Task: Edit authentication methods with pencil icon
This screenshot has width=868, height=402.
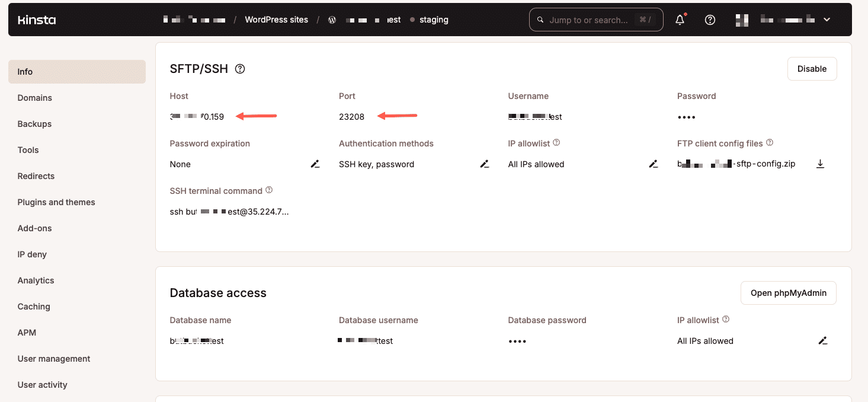Action: [x=484, y=164]
